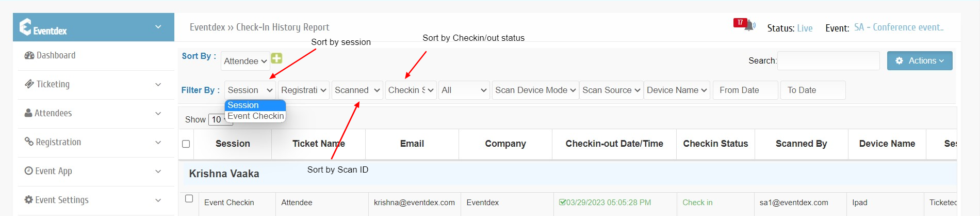Open Dashboard from the sidebar

pos(56,55)
